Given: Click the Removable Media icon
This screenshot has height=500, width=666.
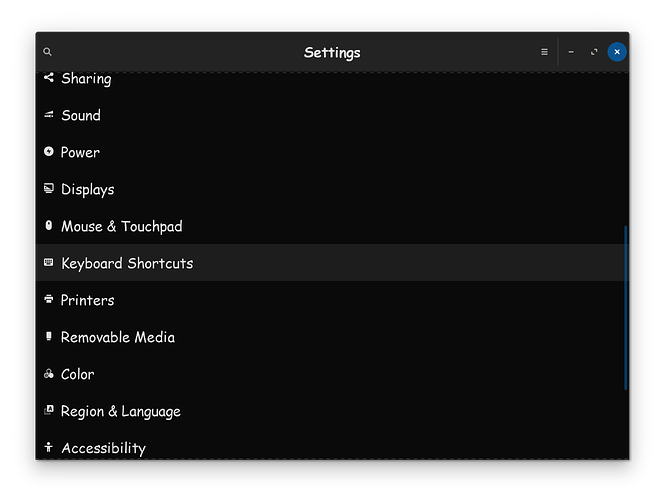Looking at the screenshot, I should tap(49, 336).
